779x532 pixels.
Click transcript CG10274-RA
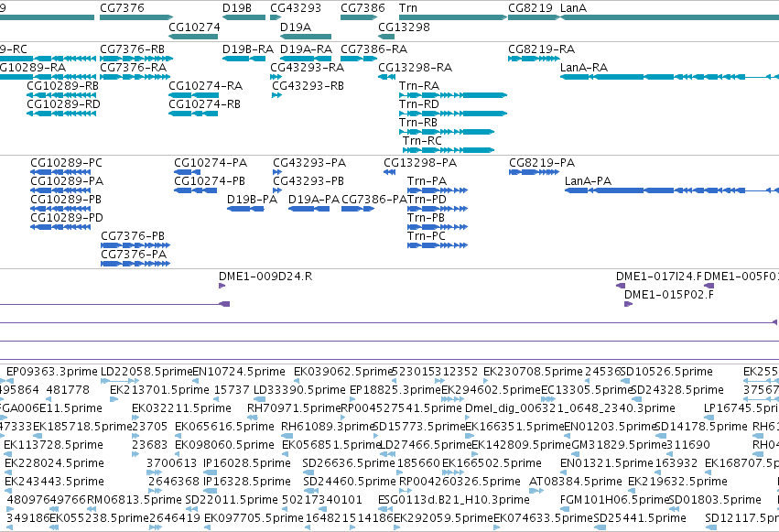[206, 86]
